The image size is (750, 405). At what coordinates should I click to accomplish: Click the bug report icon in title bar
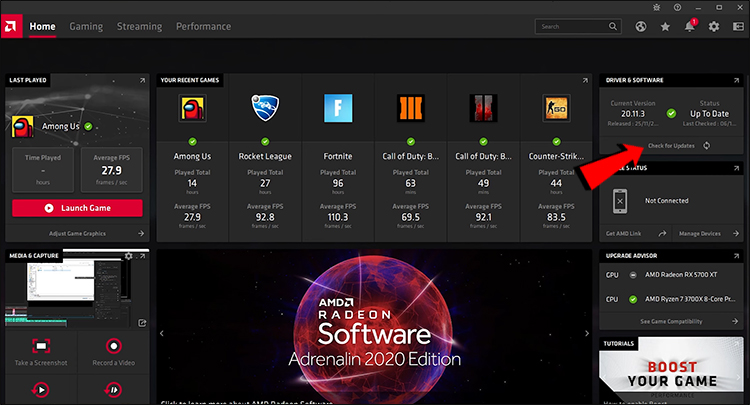[x=657, y=7]
